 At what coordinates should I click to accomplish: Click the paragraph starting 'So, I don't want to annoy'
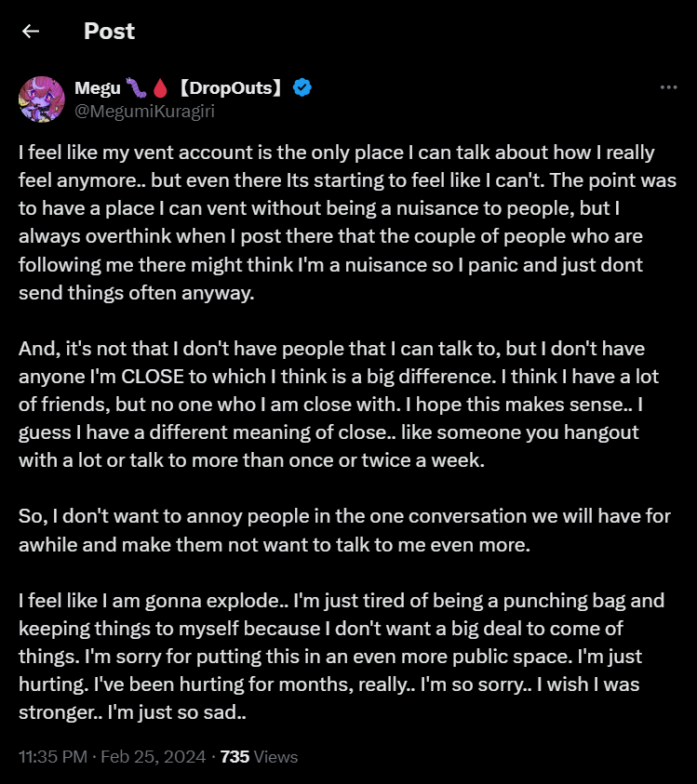[x=344, y=530]
